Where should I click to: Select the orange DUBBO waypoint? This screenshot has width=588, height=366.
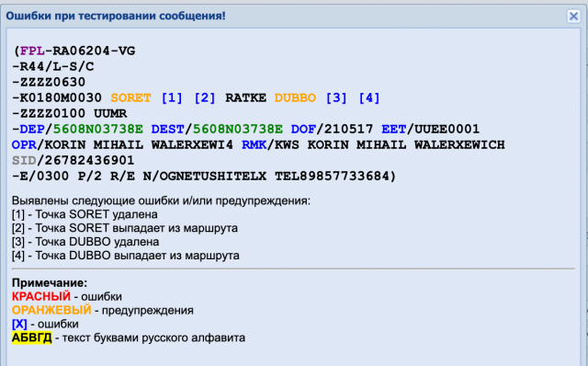(295, 98)
